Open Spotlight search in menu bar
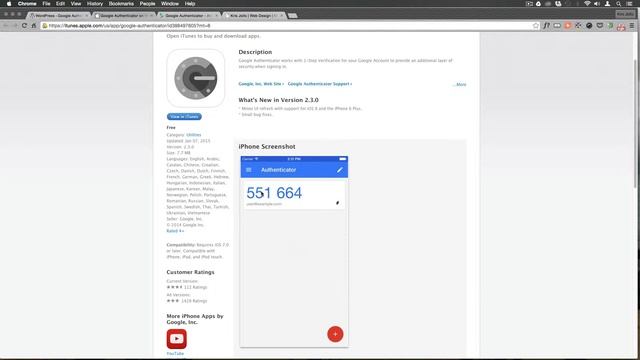 point(618,4)
